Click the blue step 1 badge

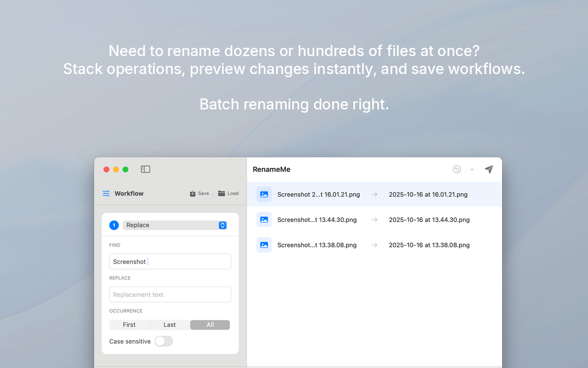click(114, 225)
